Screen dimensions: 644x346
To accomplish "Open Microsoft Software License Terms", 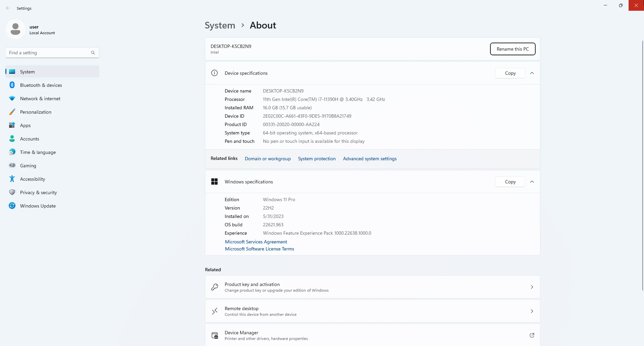I will point(259,249).
